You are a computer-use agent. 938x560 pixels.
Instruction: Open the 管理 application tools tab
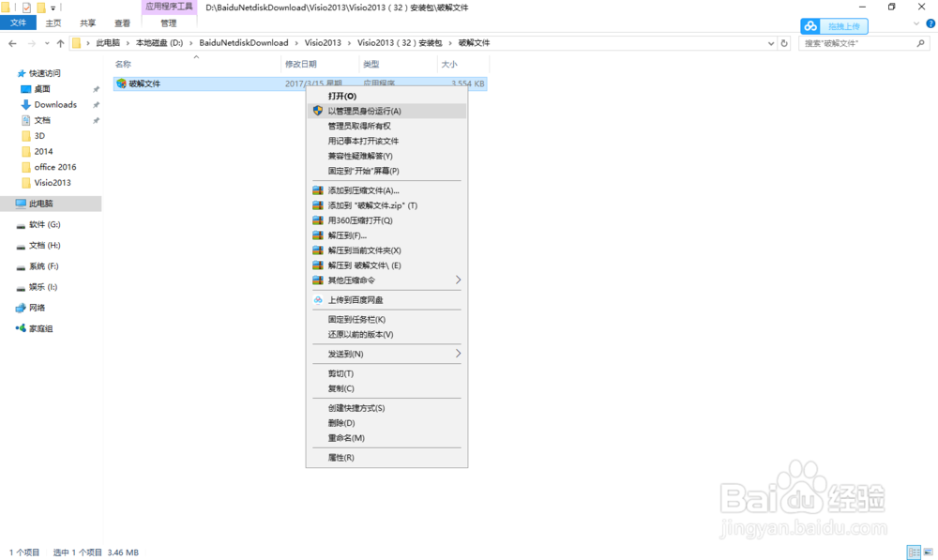click(x=169, y=23)
